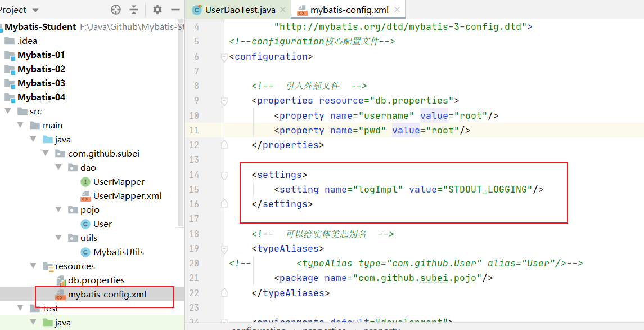Collapse the com.github.subei package node
Image resolution: width=644 pixels, height=330 pixels.
(46, 154)
